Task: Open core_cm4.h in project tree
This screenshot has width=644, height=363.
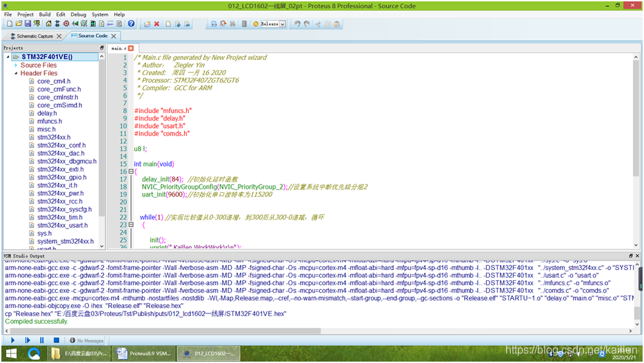Action: [x=54, y=81]
